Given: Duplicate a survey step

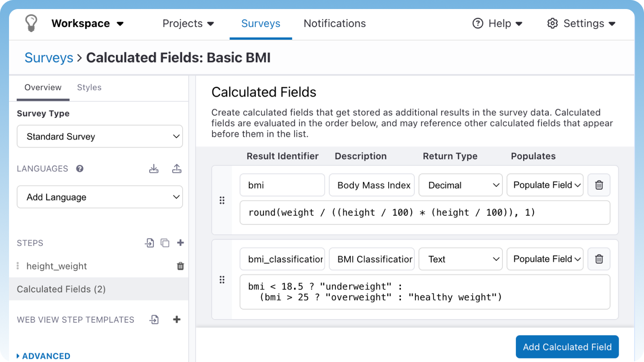Looking at the screenshot, I should pos(165,243).
